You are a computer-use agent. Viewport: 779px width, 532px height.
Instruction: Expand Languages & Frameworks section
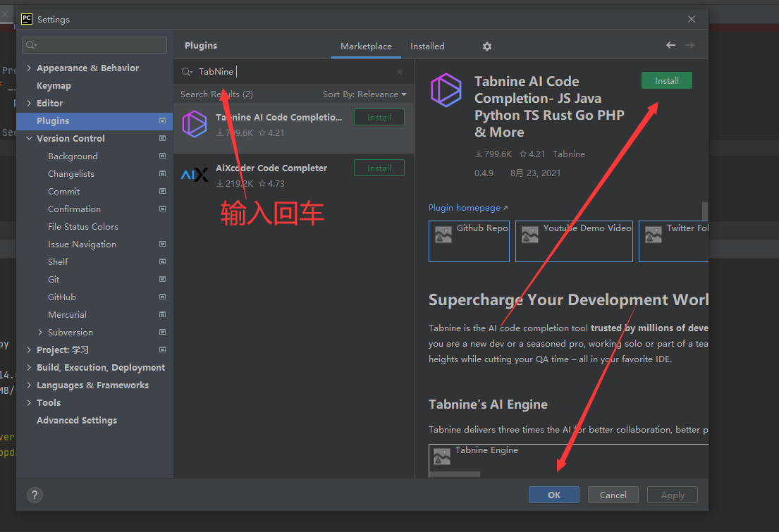coord(29,385)
